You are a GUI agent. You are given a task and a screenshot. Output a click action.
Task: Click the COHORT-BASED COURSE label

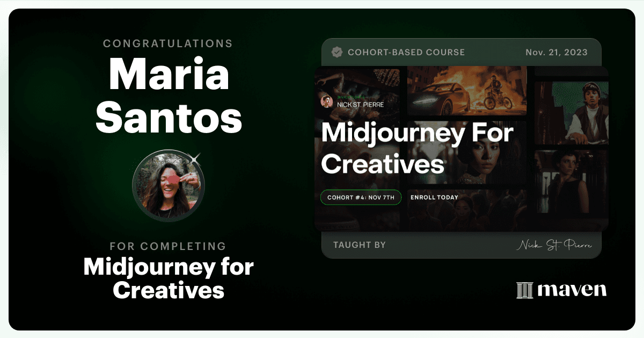pos(406,53)
